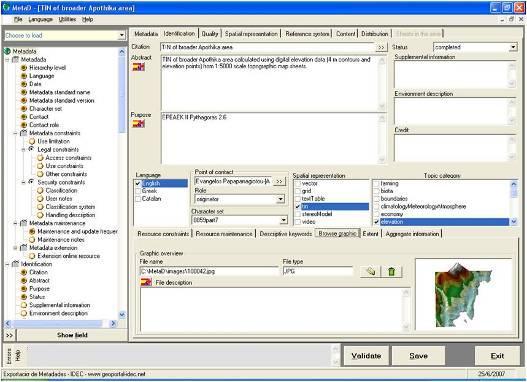Collapse the Metadata maintenance tree branch
527x382 pixels.
[15, 223]
